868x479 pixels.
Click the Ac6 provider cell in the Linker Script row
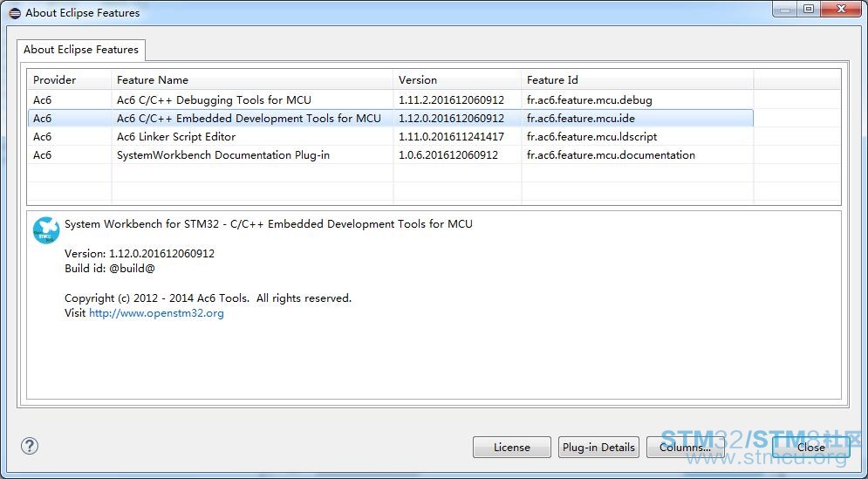point(42,136)
